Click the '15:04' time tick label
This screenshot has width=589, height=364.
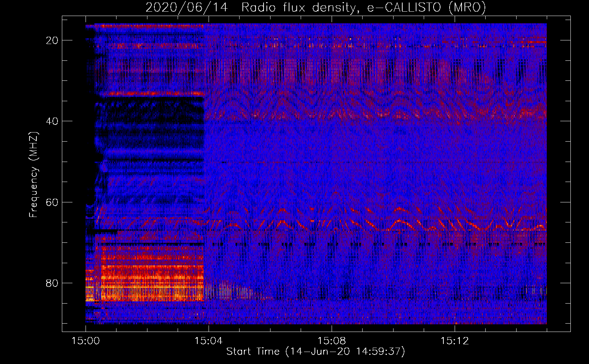click(209, 341)
